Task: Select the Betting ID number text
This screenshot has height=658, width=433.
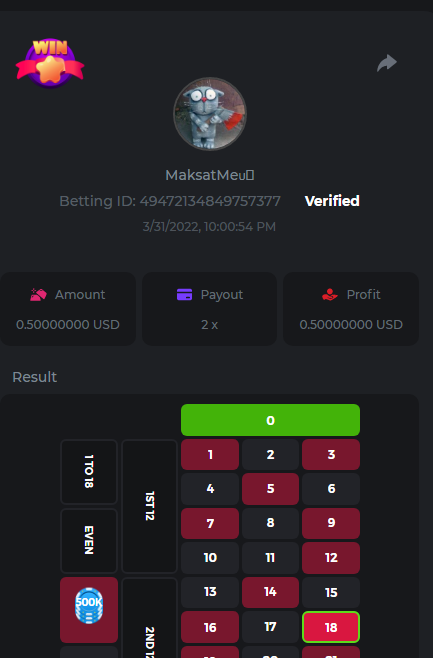Action: (x=210, y=201)
